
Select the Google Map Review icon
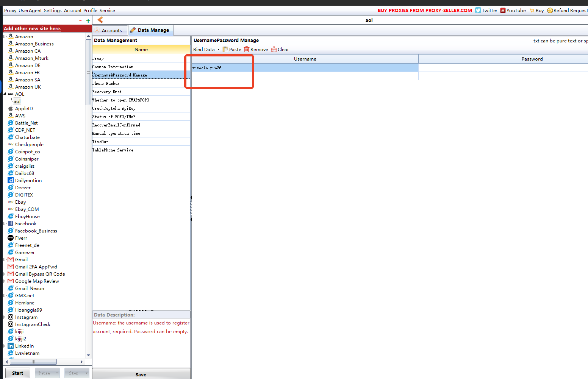point(11,281)
